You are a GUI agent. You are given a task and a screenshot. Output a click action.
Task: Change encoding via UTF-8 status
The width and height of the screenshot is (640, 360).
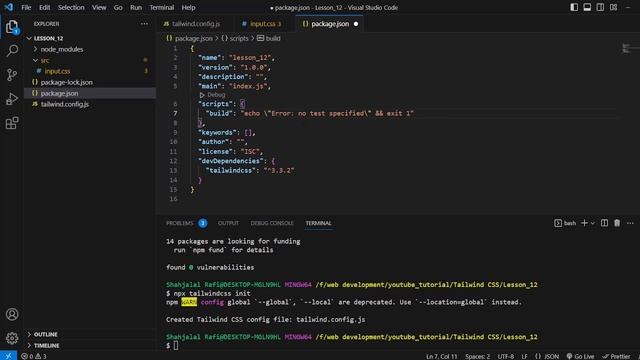click(x=505, y=356)
